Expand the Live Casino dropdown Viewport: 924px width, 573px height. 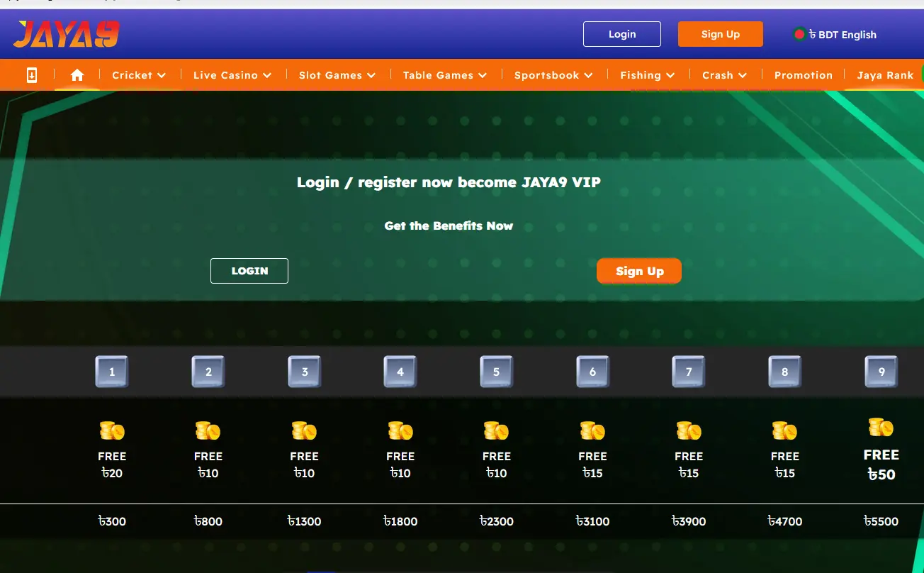click(x=232, y=75)
